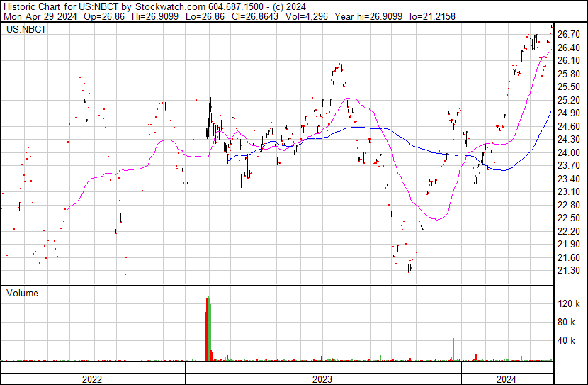The width and height of the screenshot is (588, 385).
Task: Click the 22.80 price axis label
Action: [568, 205]
